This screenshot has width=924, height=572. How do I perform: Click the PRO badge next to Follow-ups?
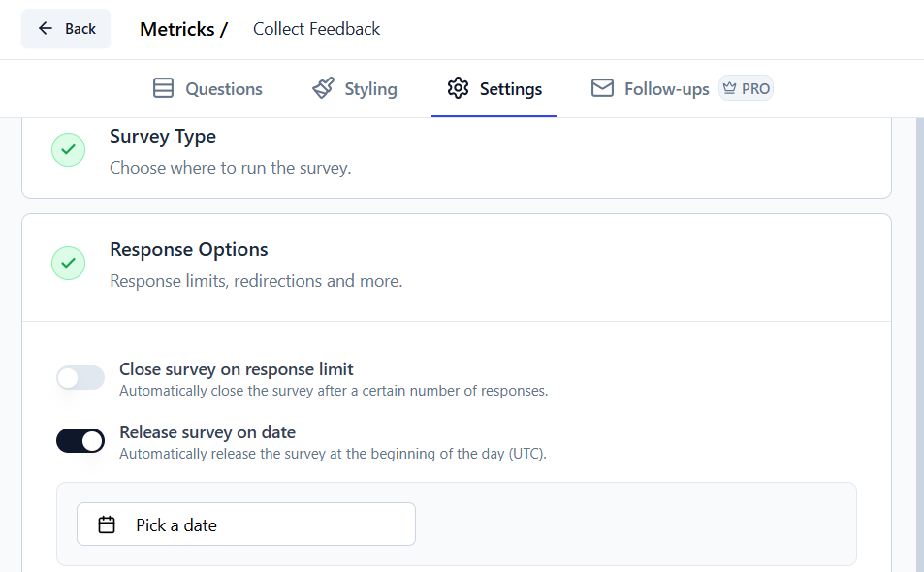tap(746, 87)
